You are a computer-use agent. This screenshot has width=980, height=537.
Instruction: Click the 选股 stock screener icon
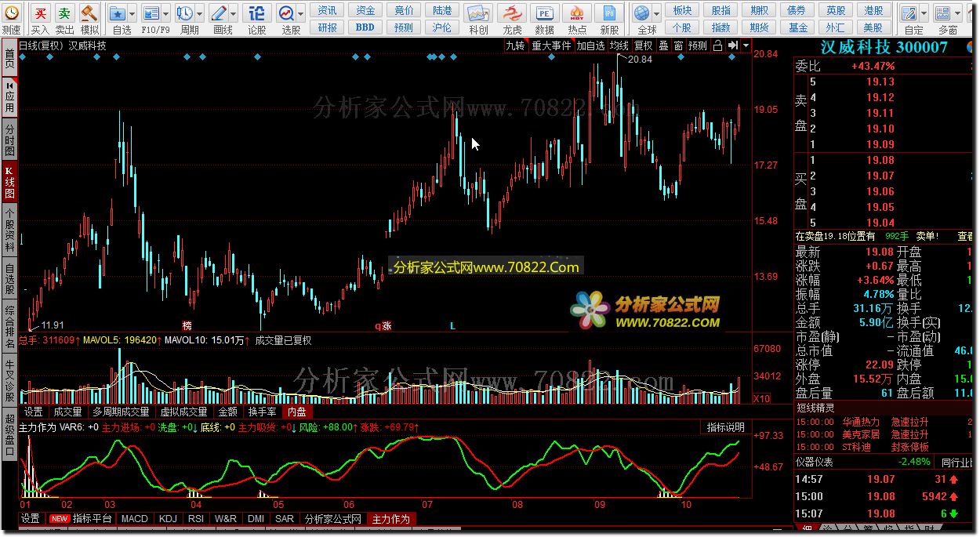click(x=286, y=13)
